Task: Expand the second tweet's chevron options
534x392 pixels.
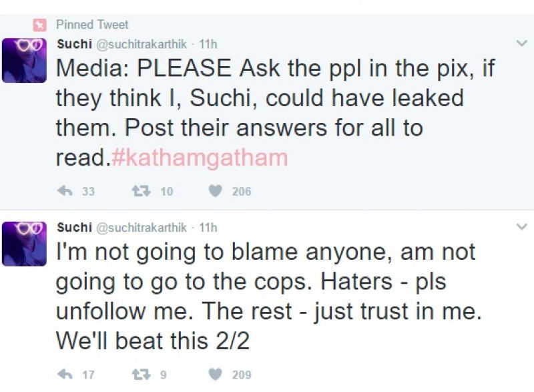Action: tap(522, 226)
